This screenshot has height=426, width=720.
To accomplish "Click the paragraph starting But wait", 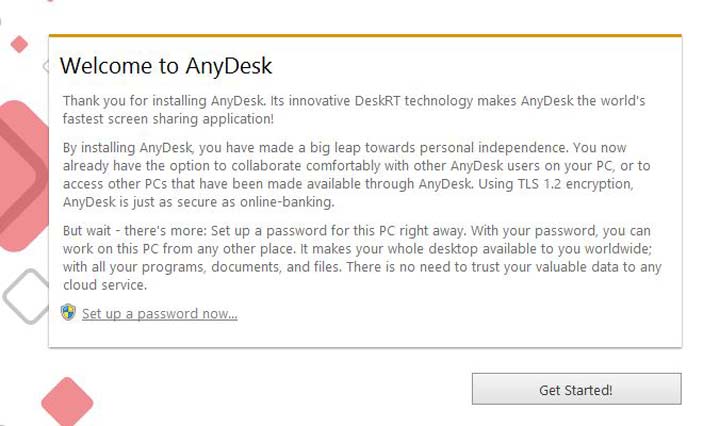I will (x=360, y=258).
